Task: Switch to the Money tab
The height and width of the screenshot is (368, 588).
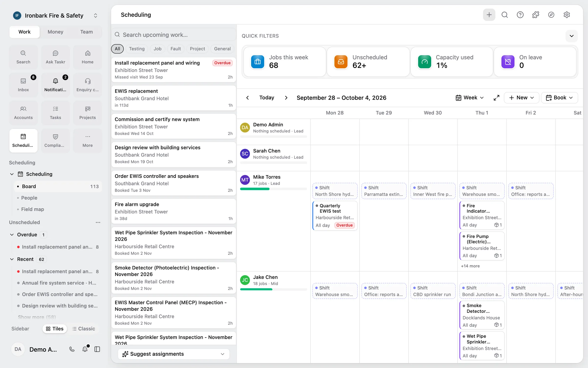Action: coord(55,32)
